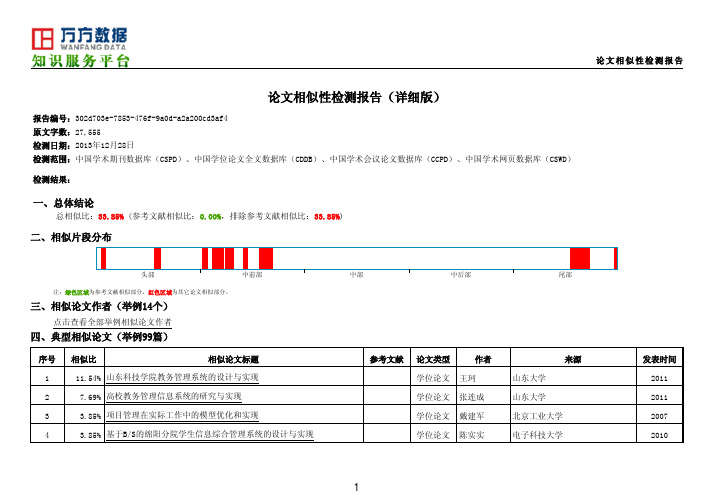Screen dimensions: 713x504
Task: Click the 中前部 label under distribution bar
Action: click(252, 275)
